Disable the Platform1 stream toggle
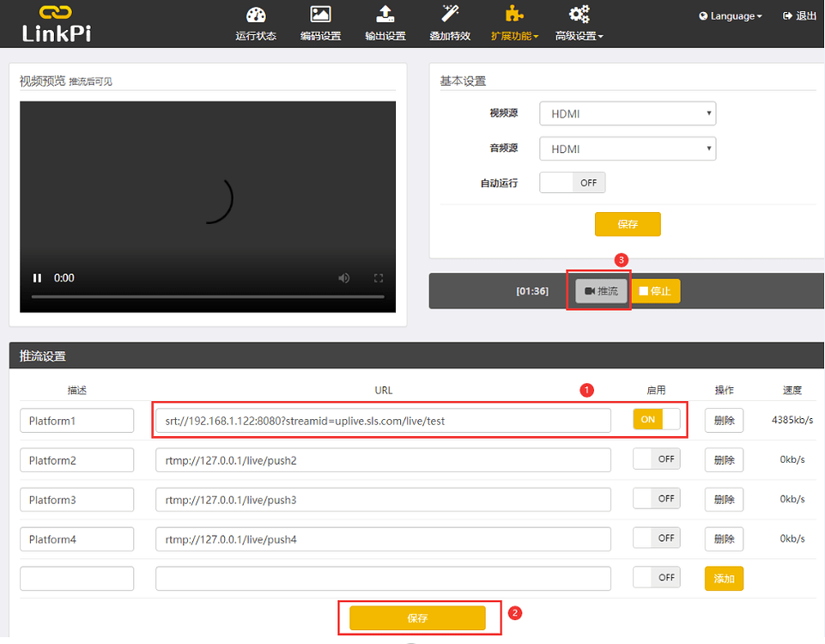The height and width of the screenshot is (644, 825). coord(656,420)
